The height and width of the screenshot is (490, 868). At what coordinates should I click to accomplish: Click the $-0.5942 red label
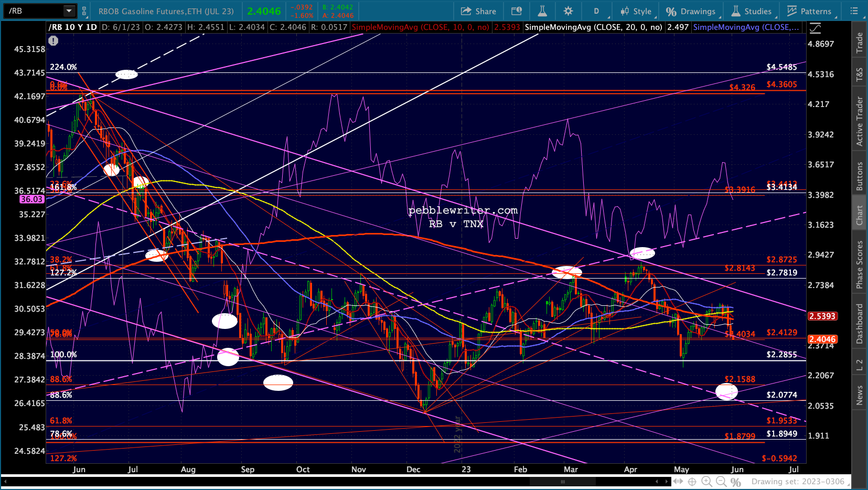[779, 459]
